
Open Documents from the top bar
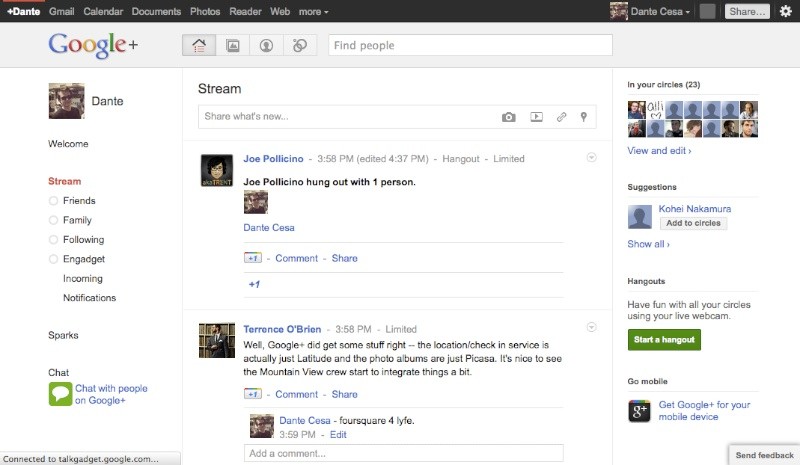click(x=156, y=11)
